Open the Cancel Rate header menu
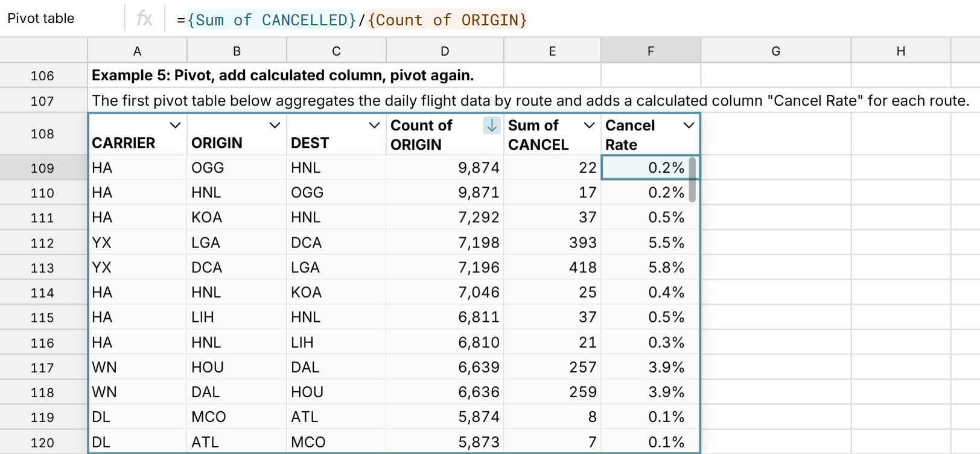980x454 pixels. pos(689,126)
